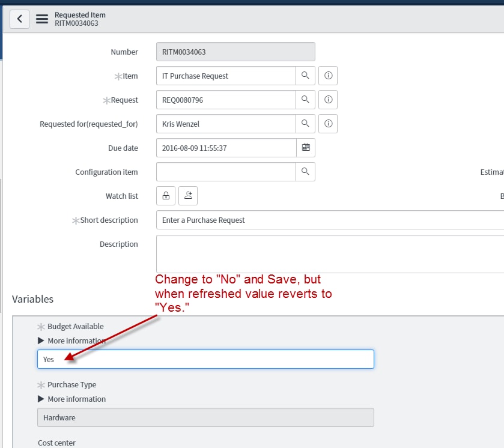The height and width of the screenshot is (448, 504).
Task: Click the Configuration item label
Action: coord(106,172)
